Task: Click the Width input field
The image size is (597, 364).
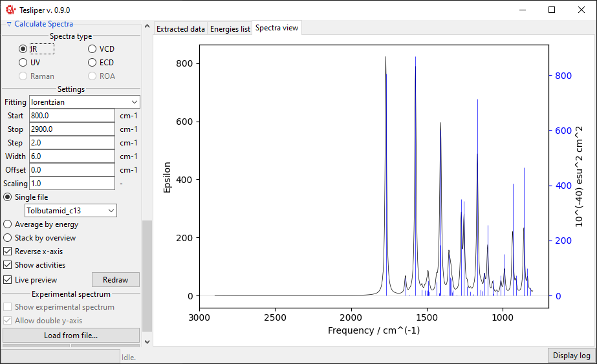Action: point(72,156)
